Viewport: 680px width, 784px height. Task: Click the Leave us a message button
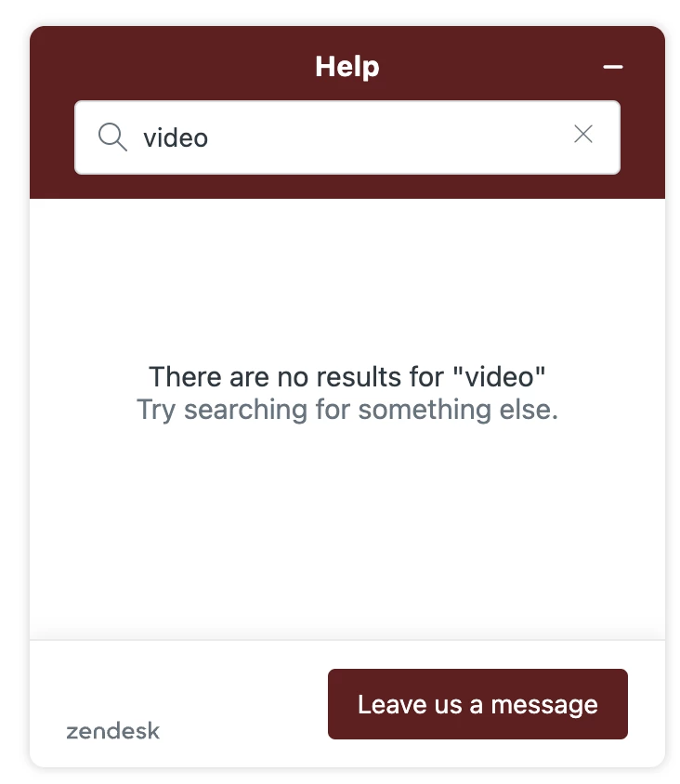click(477, 704)
